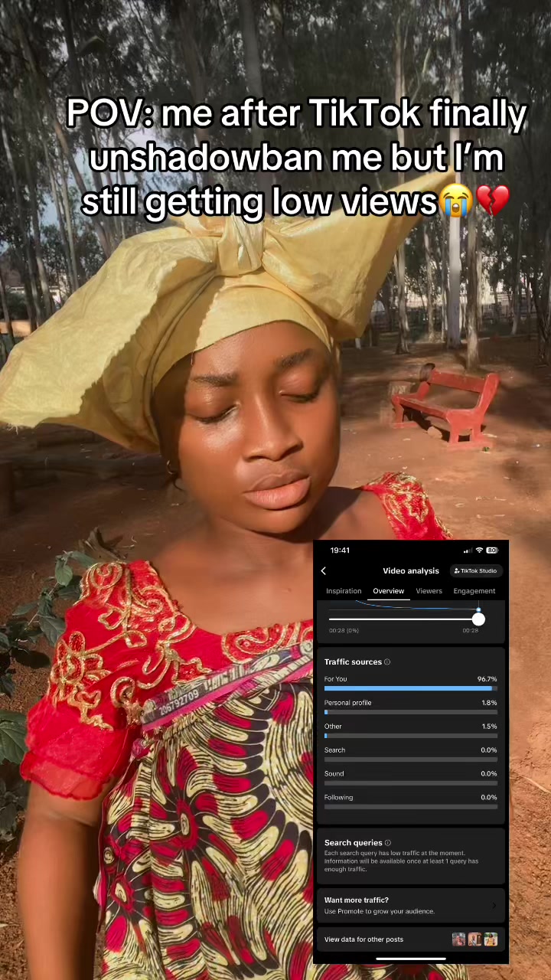551x980 pixels.
Task: Open the Want more traffic chevron
Action: pos(494,906)
